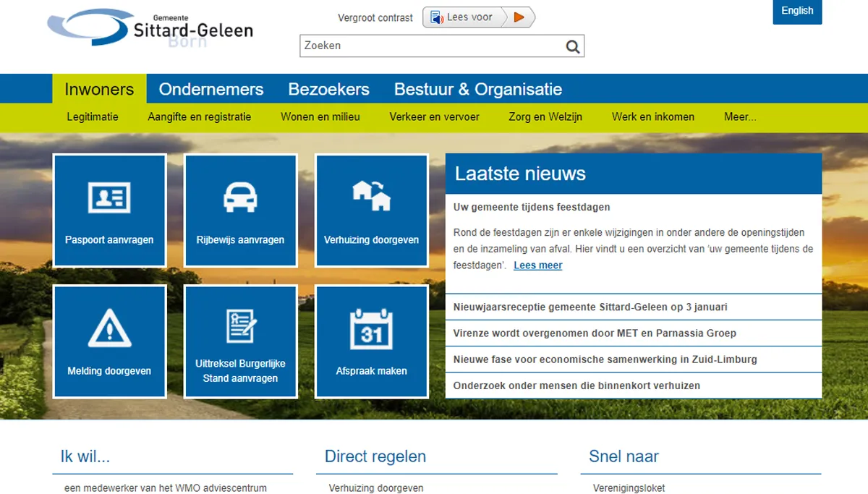Toggle Vergroot contrast mode
The width and height of the screenshot is (868, 494).
(375, 17)
